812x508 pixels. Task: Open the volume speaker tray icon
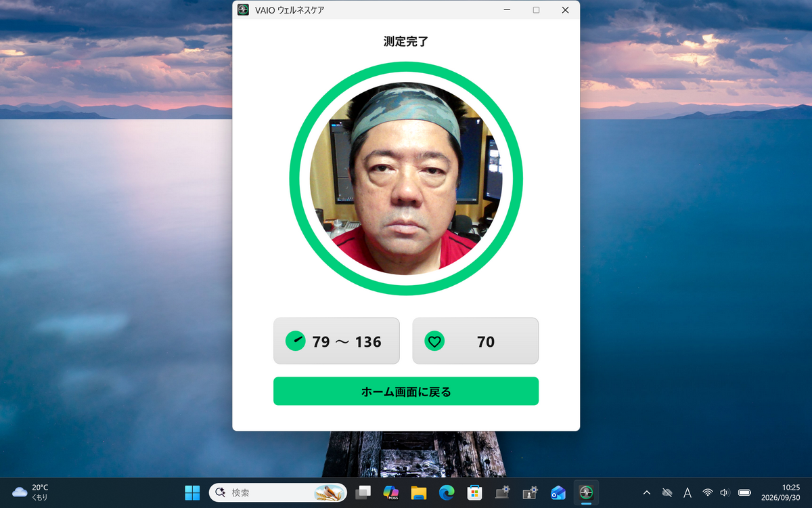point(725,492)
